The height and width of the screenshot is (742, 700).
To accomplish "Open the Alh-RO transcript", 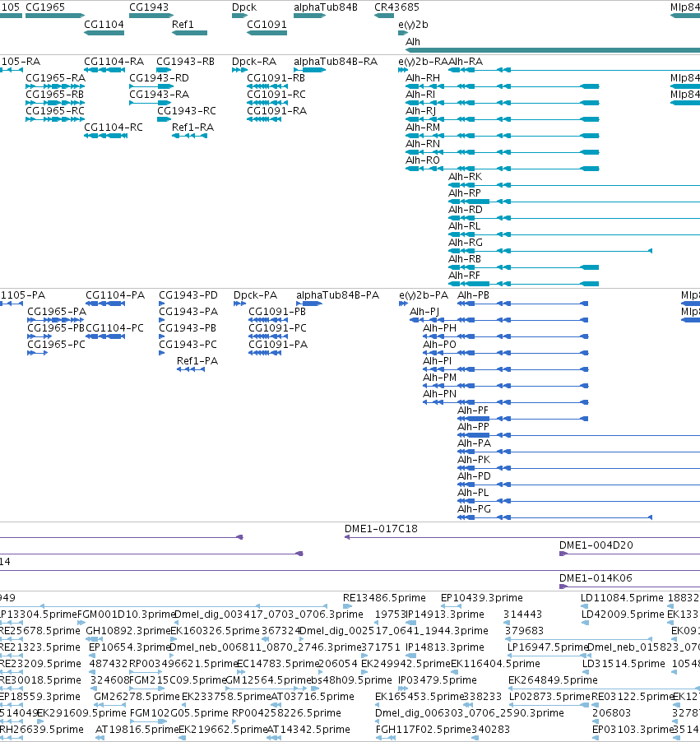I will (502, 169).
